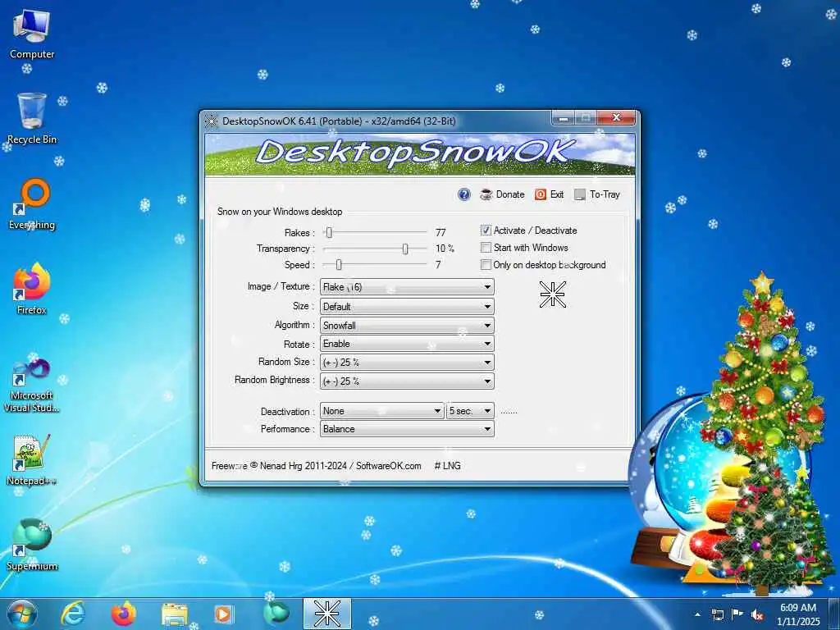This screenshot has height=630, width=840.
Task: Open the network tray icon
Action: tap(717, 614)
